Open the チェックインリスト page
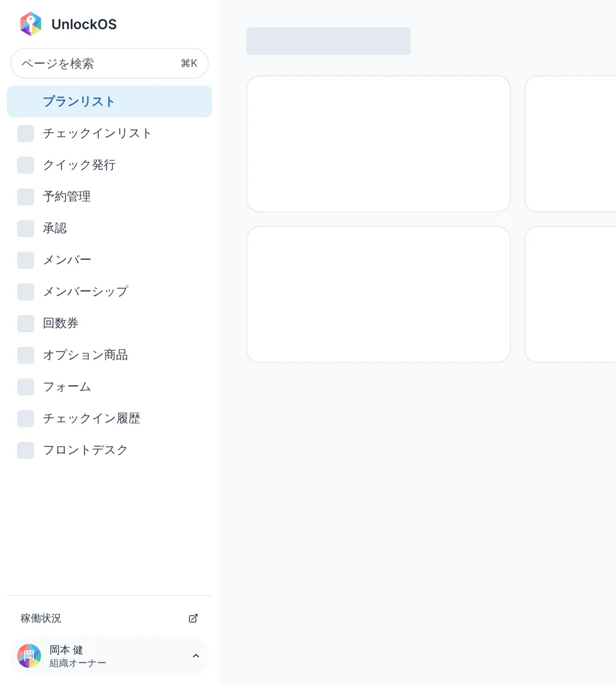Image resolution: width=616 pixels, height=685 pixels. (110, 134)
